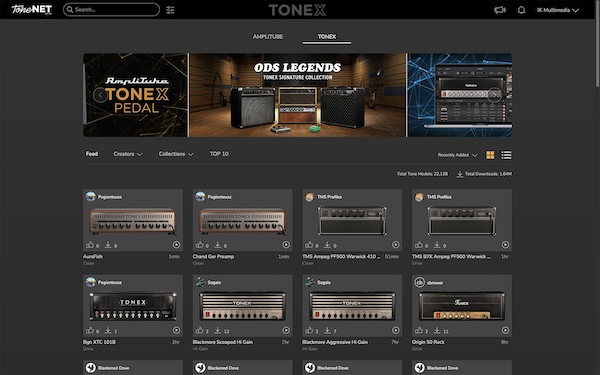Like Blackmore Scooped Hi Gain tone
Screen dimensions: 600x375
[200, 330]
